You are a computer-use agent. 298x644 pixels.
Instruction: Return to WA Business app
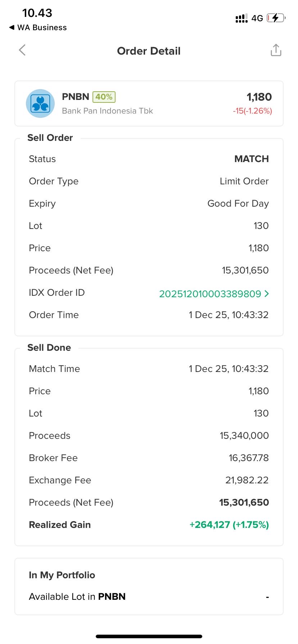(38, 28)
